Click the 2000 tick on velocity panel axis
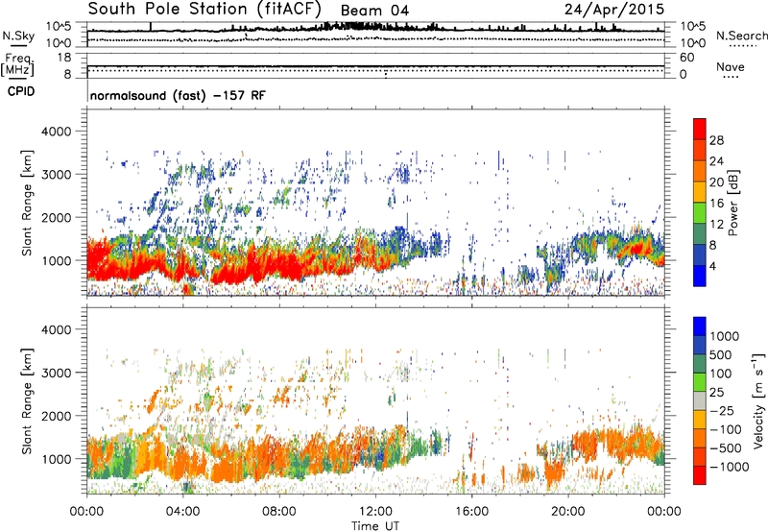 56,416
